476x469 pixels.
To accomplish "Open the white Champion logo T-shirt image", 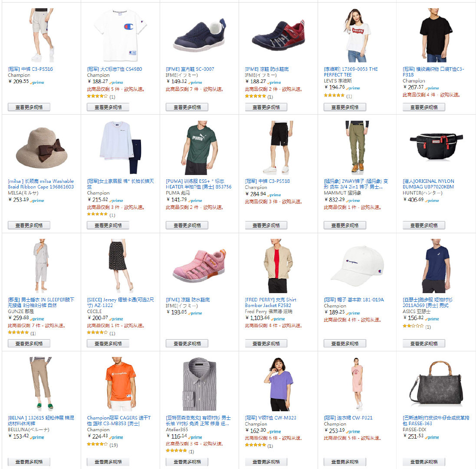I will click(x=120, y=35).
